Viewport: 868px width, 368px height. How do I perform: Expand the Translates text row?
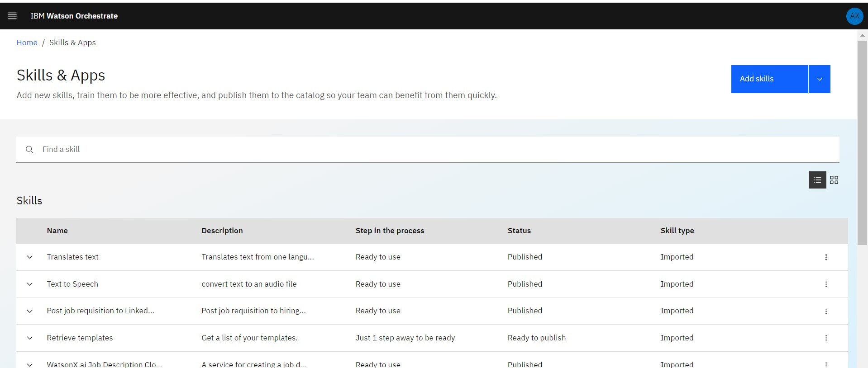coord(30,257)
